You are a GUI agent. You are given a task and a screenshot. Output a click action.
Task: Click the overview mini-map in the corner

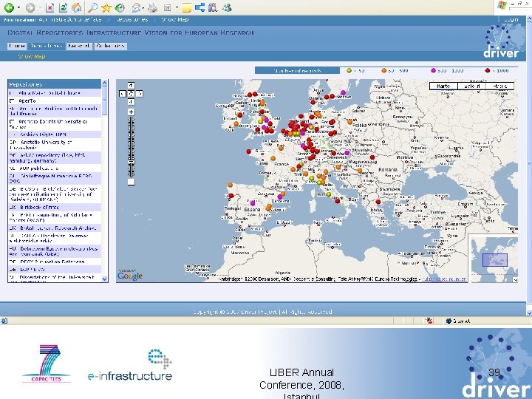[494, 260]
